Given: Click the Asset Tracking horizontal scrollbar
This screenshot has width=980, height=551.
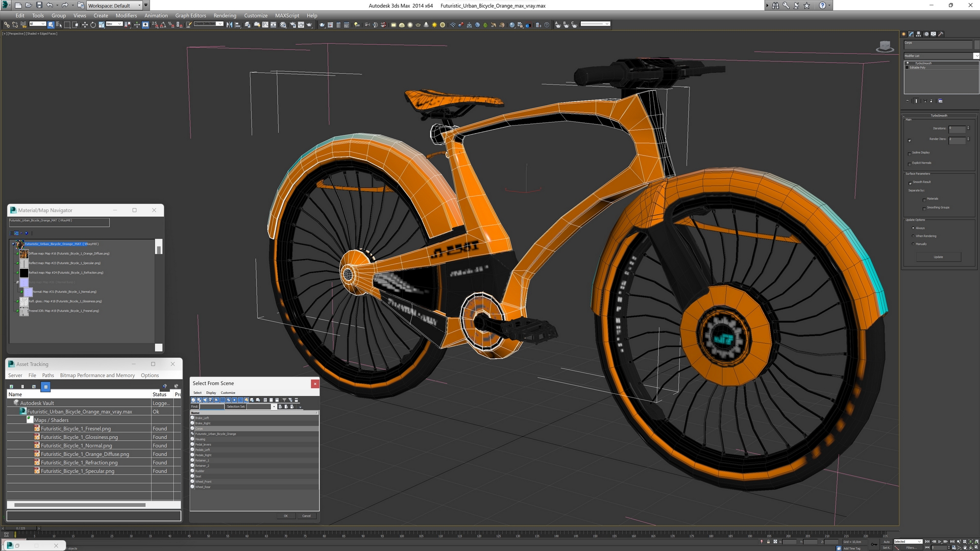Looking at the screenshot, I should point(80,505).
